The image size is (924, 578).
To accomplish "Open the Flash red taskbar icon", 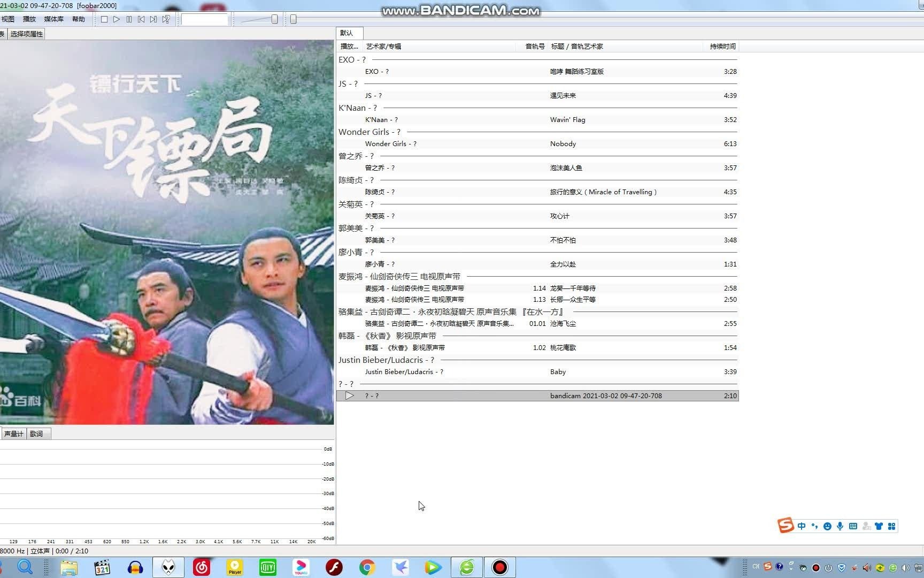I will pyautogui.click(x=334, y=567).
